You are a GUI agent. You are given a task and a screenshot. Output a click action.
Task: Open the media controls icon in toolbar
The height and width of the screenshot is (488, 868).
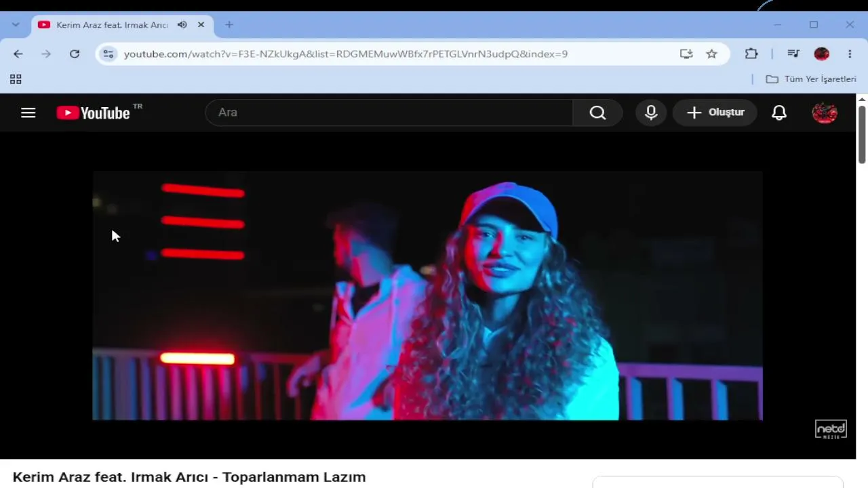click(793, 54)
